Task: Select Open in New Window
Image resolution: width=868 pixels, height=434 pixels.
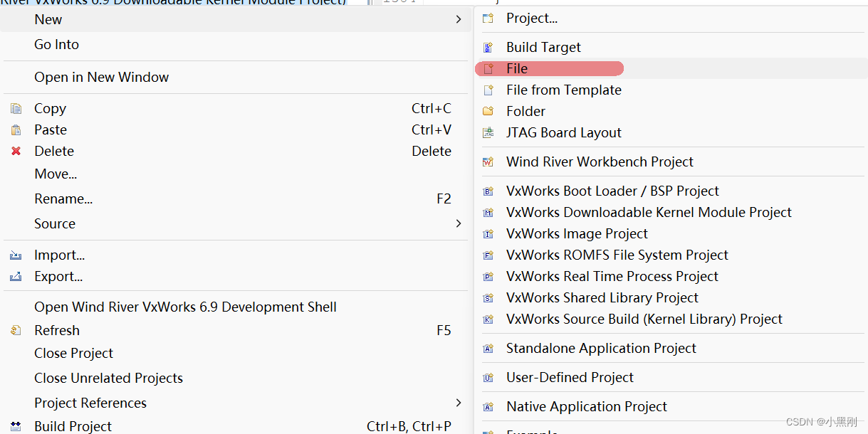Action: point(102,77)
